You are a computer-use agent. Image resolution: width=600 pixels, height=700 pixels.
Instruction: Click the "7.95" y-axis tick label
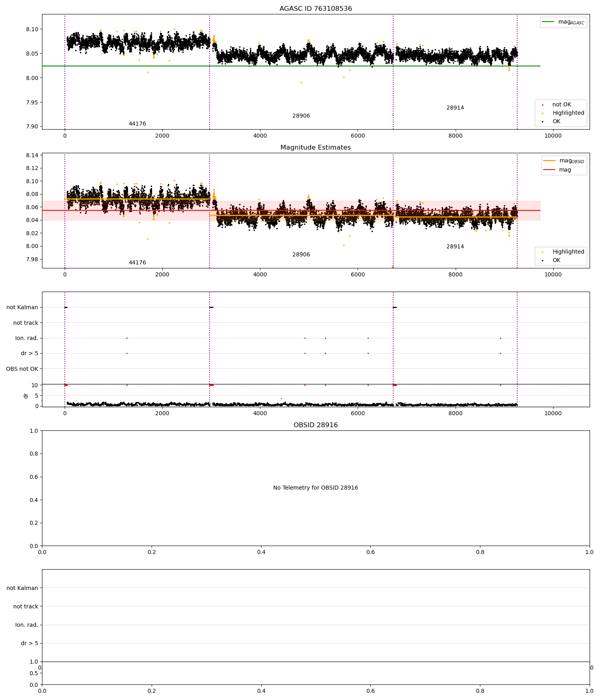pyautogui.click(x=33, y=102)
